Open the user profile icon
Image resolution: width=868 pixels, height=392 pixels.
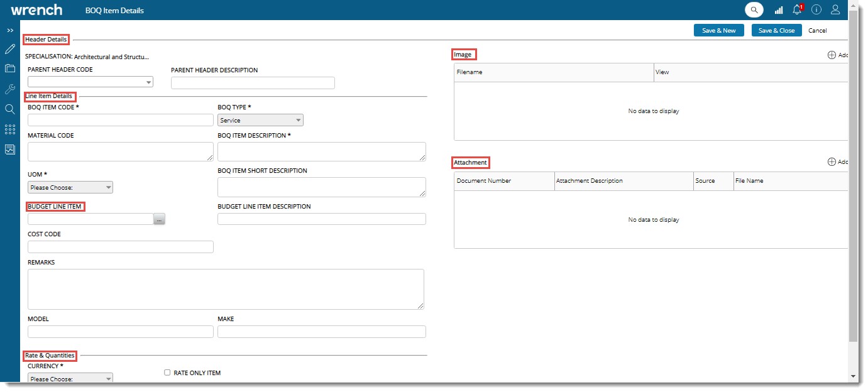pyautogui.click(x=835, y=10)
